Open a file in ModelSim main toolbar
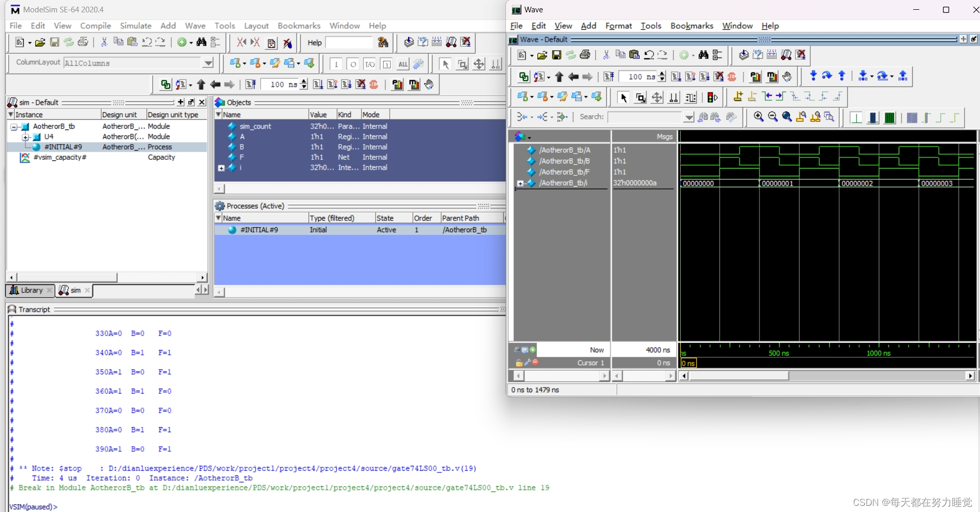 [x=40, y=43]
